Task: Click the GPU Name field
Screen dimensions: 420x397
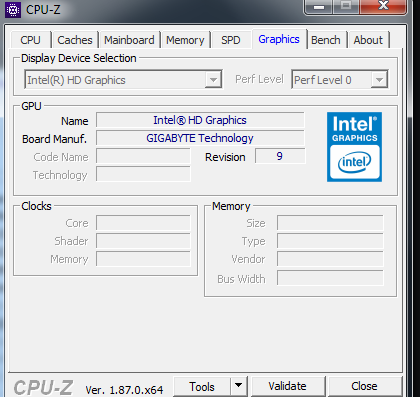Action: point(200,120)
